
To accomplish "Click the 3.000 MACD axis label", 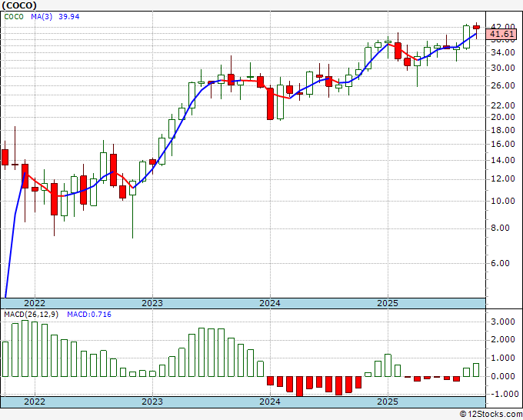I will pos(503,322).
